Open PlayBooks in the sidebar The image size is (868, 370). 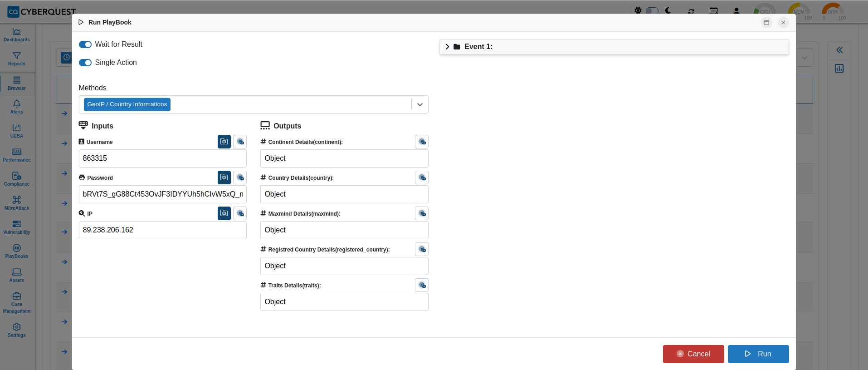17,252
